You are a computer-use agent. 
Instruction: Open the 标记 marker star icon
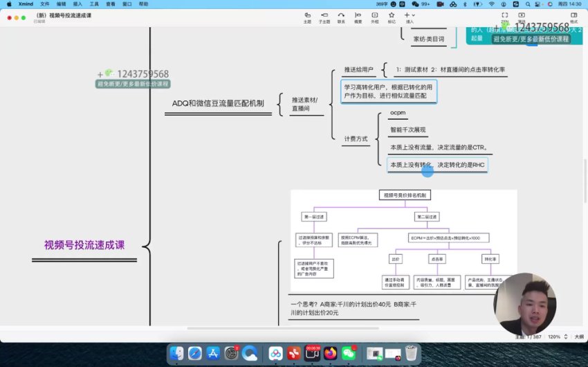coord(392,15)
